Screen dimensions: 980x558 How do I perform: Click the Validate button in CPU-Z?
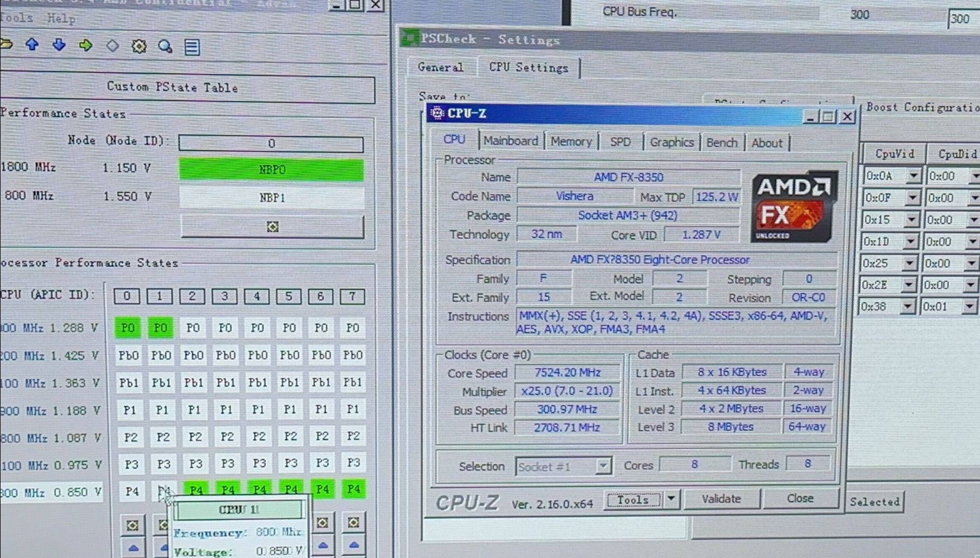[x=721, y=499]
